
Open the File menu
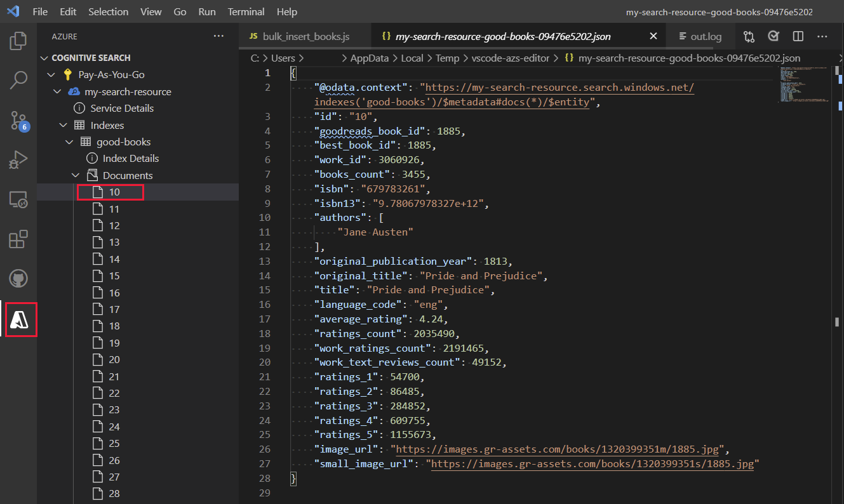[x=40, y=12]
